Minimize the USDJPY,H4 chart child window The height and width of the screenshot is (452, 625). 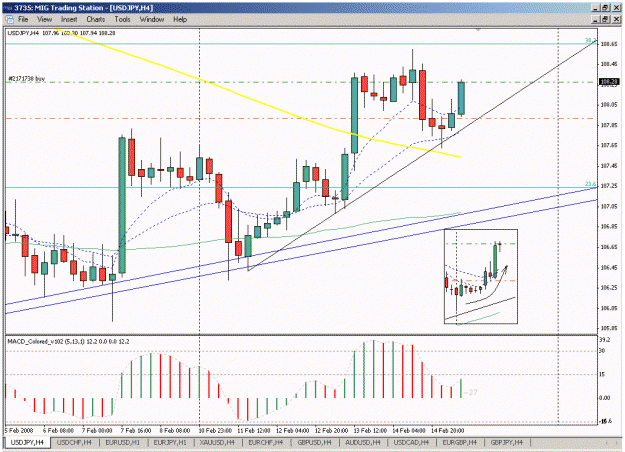pos(596,19)
